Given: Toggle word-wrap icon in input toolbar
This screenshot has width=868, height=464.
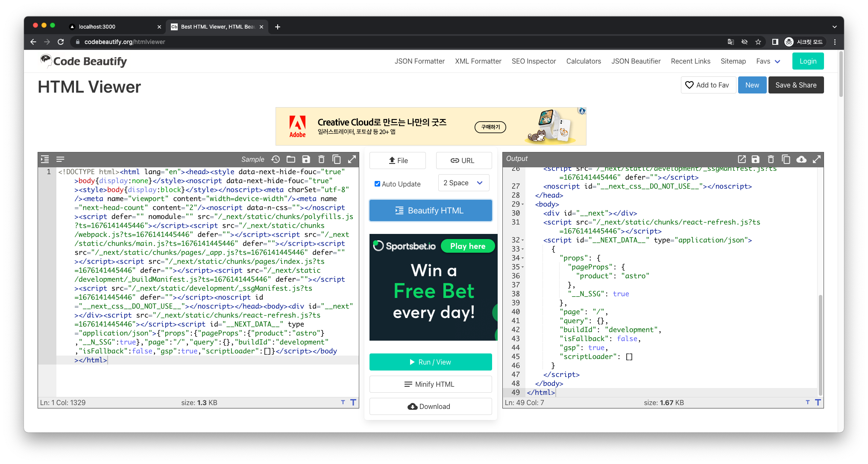Looking at the screenshot, I should [x=60, y=159].
